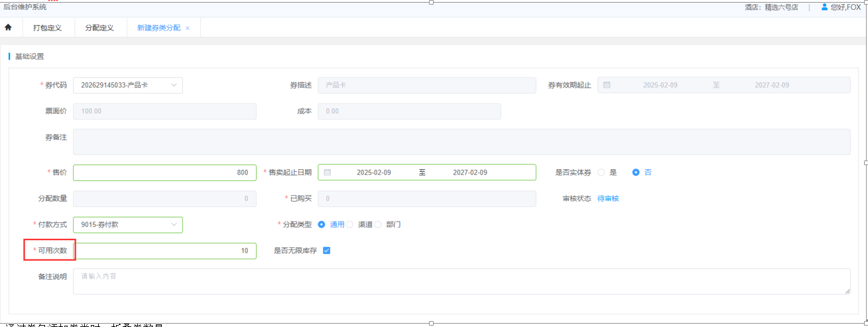Screen dimensions: 868x327
Task: Choose 渠道 as 分配类型
Action: click(x=350, y=224)
